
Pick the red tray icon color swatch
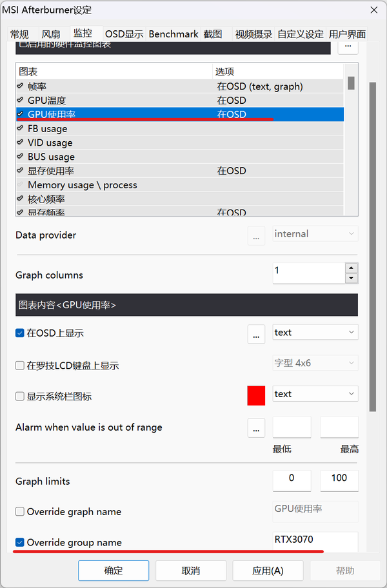tap(256, 395)
